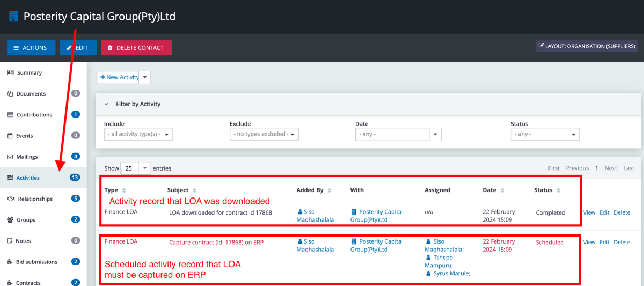Open the Show entries count dropdown

coord(136,168)
